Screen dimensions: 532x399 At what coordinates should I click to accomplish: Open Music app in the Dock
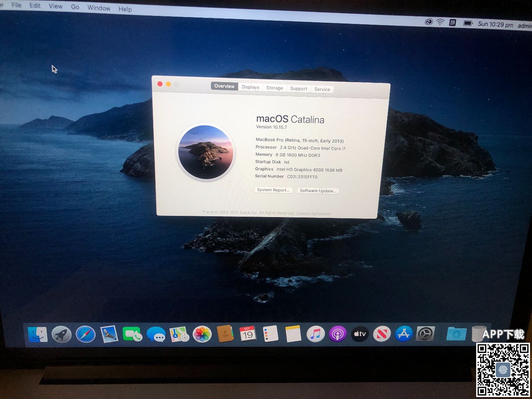pos(315,334)
